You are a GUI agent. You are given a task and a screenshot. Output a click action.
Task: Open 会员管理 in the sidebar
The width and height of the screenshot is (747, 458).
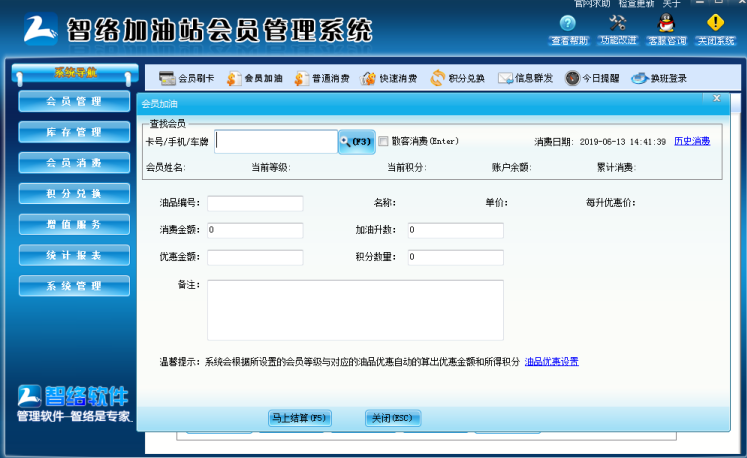(x=74, y=101)
